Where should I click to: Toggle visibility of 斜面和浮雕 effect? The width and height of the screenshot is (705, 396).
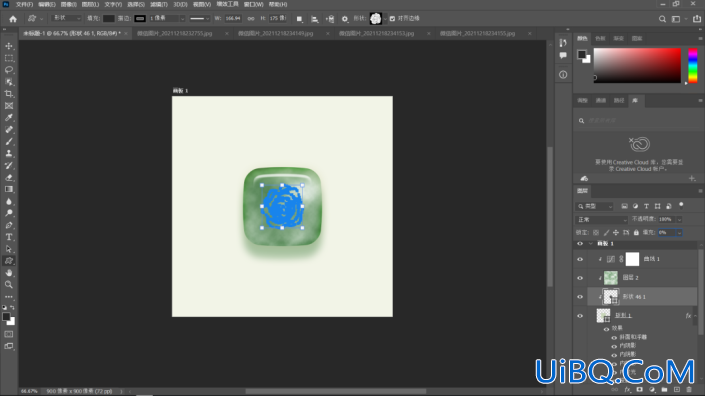pyautogui.click(x=614, y=338)
